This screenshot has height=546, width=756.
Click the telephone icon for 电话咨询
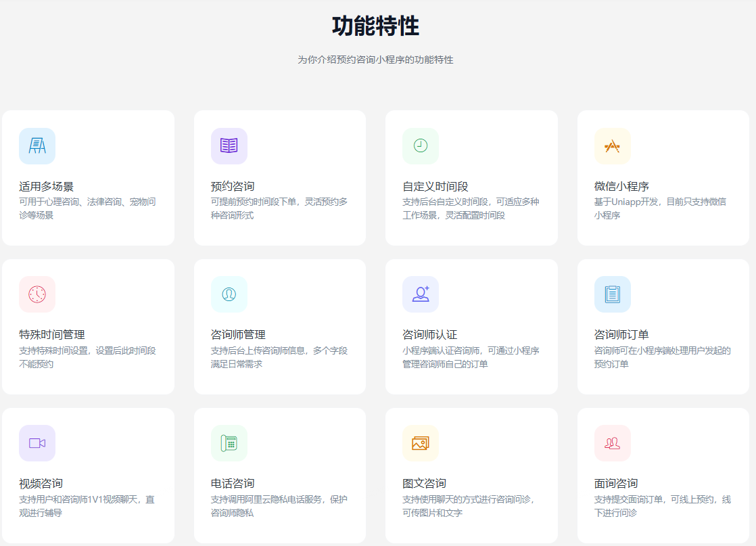pos(229,443)
